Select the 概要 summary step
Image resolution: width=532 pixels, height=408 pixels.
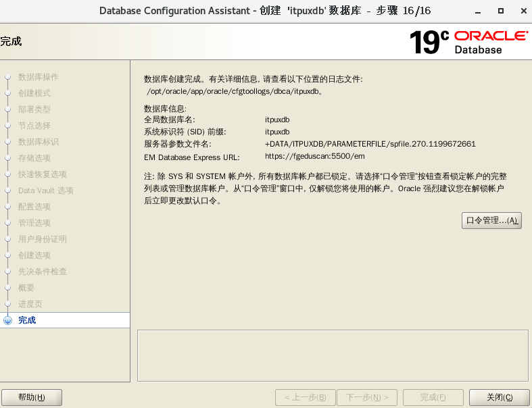[x=26, y=288]
